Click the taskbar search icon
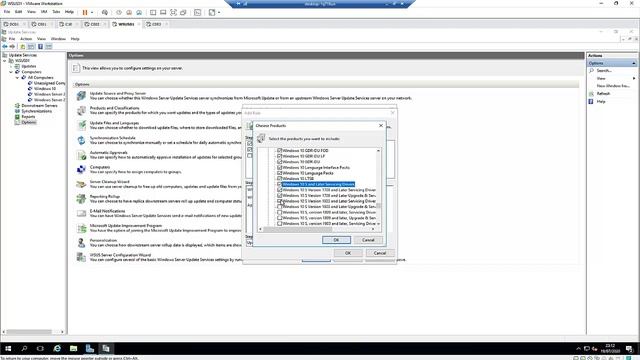 [24, 348]
